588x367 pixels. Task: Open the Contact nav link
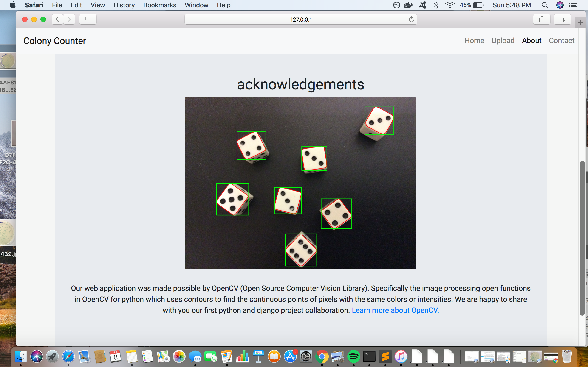(x=561, y=41)
